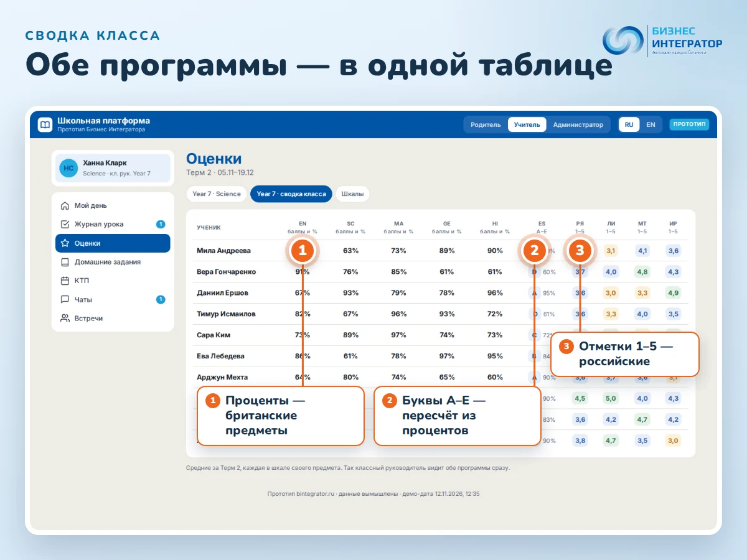Click Даниил Ершов's ES result 95%
The height and width of the screenshot is (560, 747).
(x=549, y=293)
